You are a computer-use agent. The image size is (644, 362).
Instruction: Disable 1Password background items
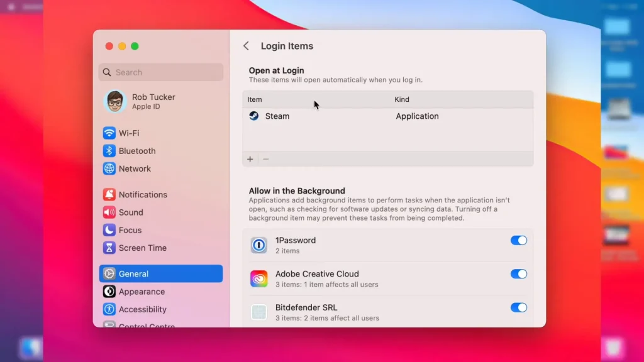[518, 240]
